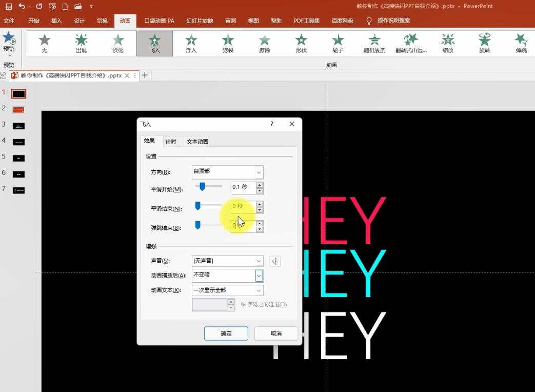The height and width of the screenshot is (392, 535).
Task: Open the 动画文本 dropdown showing 一次显示全部
Action: click(227, 290)
